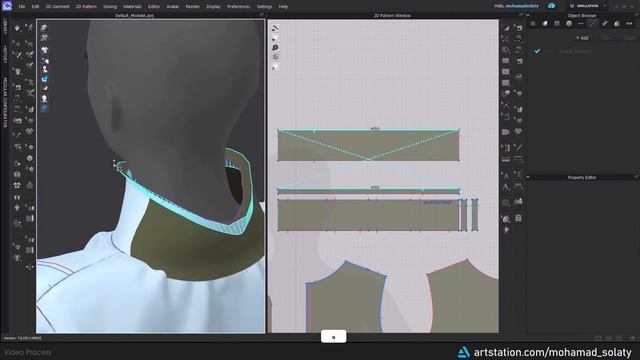Select the Edit Pattern triangle tool in the 2D toolbar
This screenshot has height=360, width=640.
[506, 28]
